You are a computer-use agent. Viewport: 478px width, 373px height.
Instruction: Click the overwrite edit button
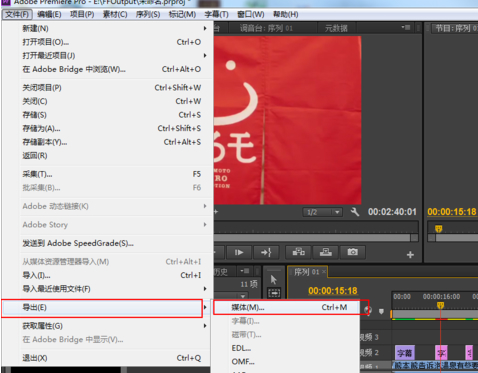coord(326,252)
